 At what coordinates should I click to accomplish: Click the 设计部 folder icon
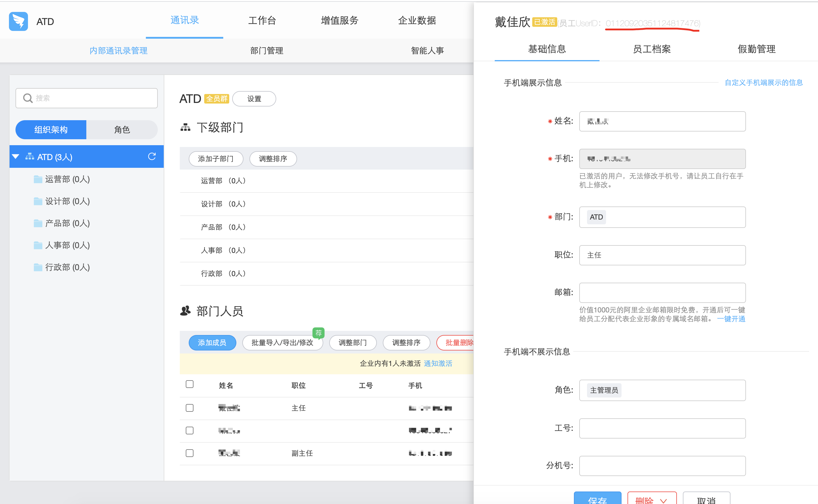(x=38, y=201)
